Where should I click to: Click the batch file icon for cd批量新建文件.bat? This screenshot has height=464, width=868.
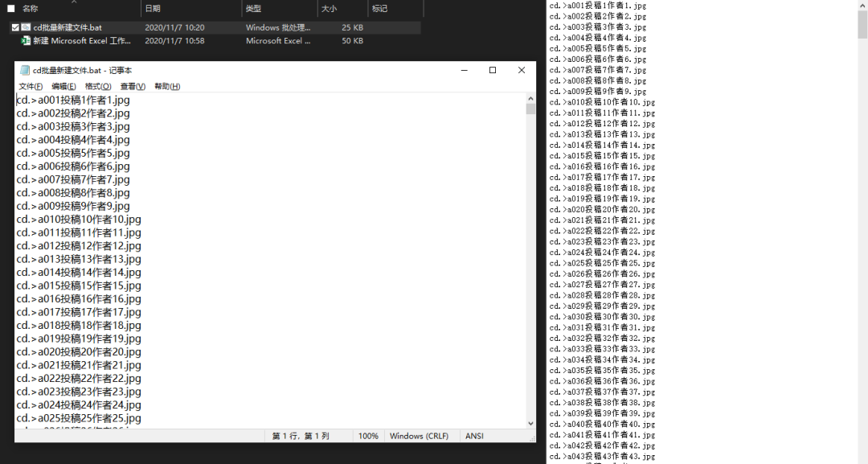click(x=26, y=27)
